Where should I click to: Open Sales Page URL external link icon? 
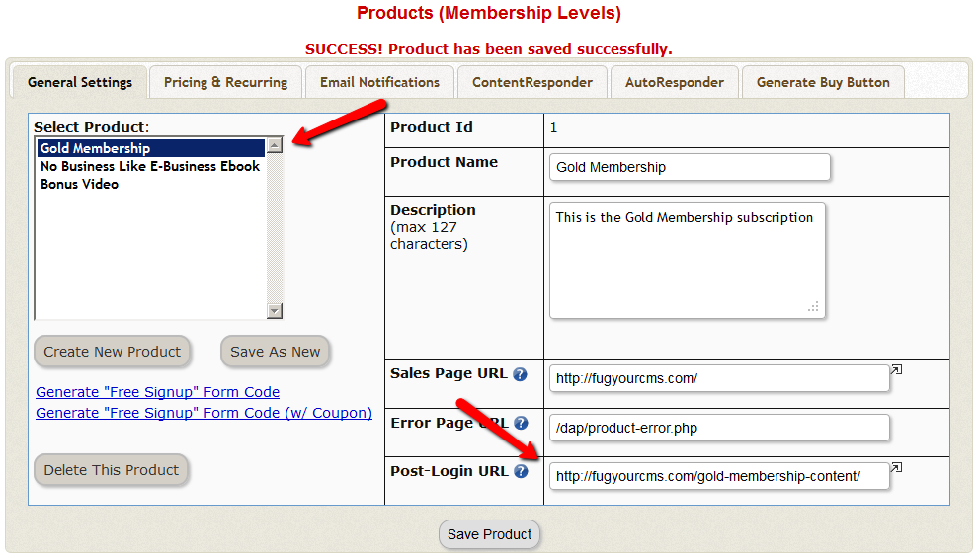pos(896,370)
